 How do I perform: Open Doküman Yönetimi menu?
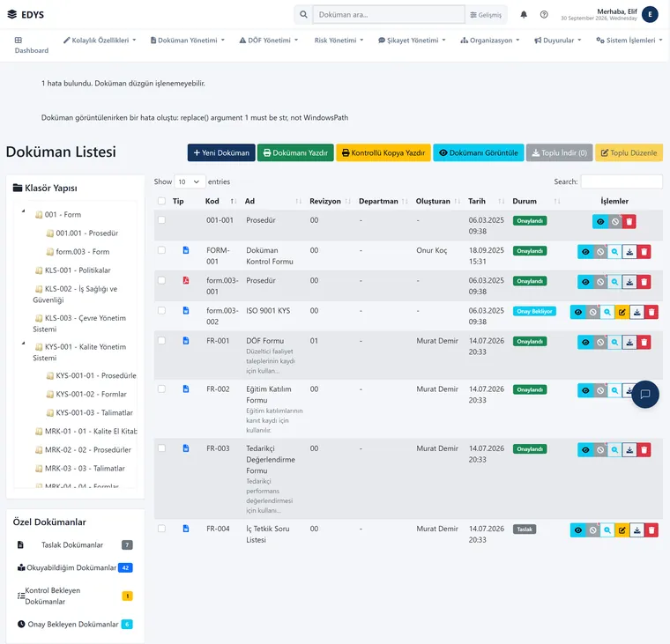tap(188, 41)
